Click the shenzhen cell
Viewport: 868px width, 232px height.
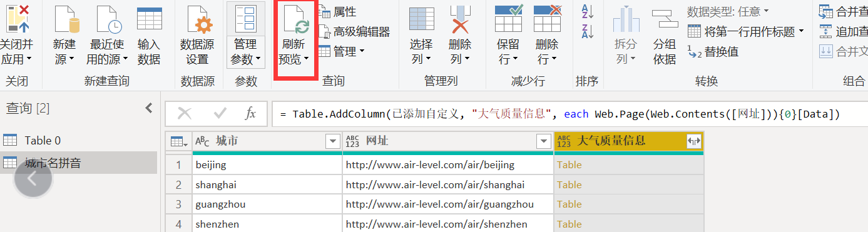click(267, 224)
